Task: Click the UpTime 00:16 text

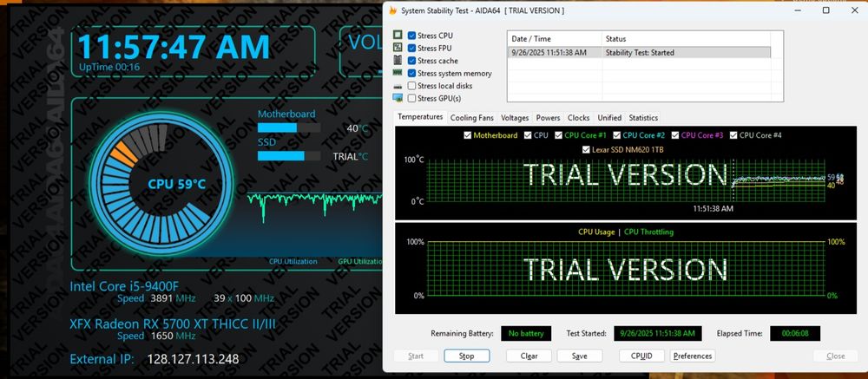Action: coord(109,67)
